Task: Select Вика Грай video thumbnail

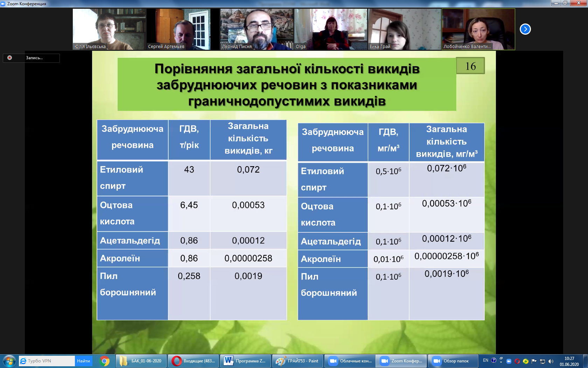Action: [405, 29]
